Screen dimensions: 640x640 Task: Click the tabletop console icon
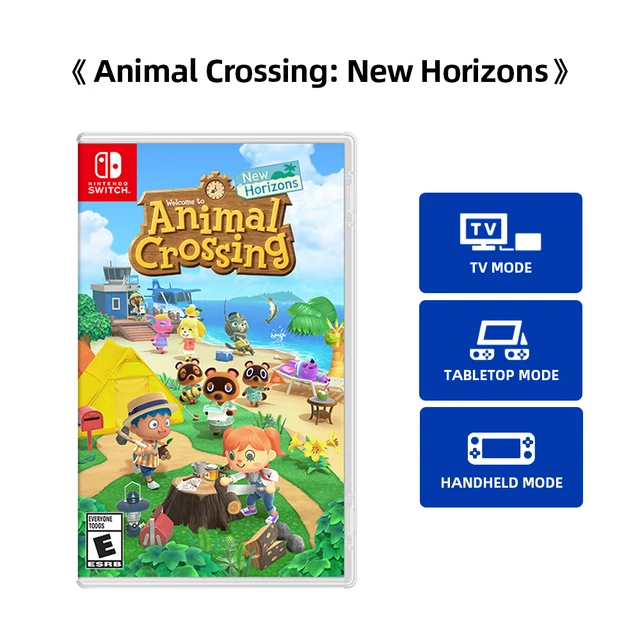(x=500, y=341)
